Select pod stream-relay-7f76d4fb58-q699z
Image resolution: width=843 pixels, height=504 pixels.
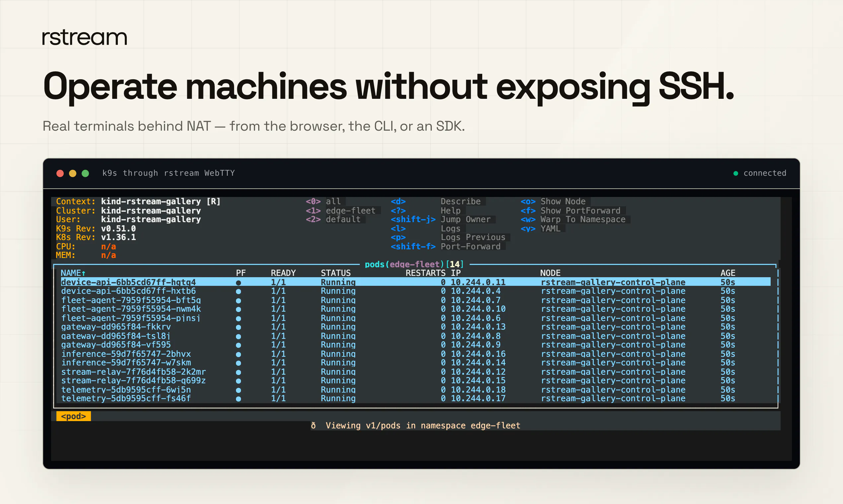(416, 381)
